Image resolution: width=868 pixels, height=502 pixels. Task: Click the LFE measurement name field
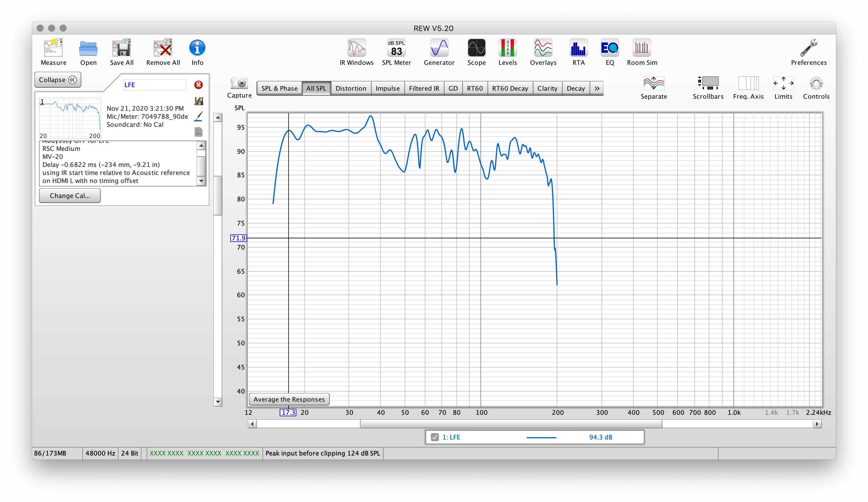[x=154, y=85]
